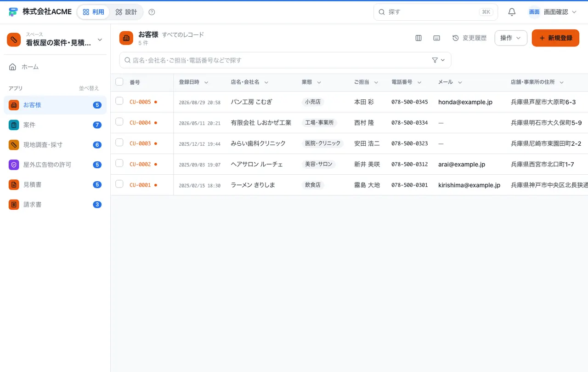The height and width of the screenshot is (372, 588).
Task: Check the row checkbox for CU-0001
Action: (x=119, y=184)
